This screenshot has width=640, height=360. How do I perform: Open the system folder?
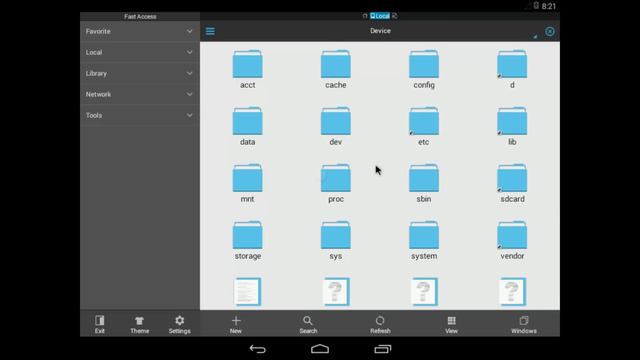point(424,240)
